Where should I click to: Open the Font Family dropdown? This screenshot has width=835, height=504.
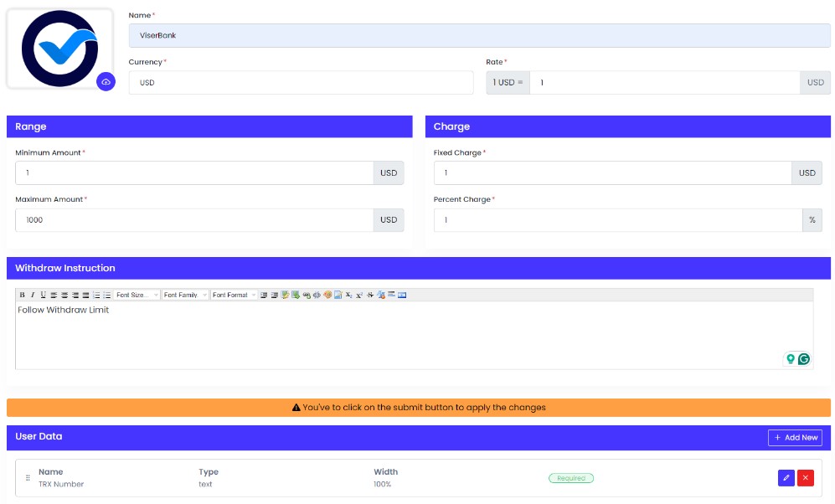pyautogui.click(x=185, y=296)
